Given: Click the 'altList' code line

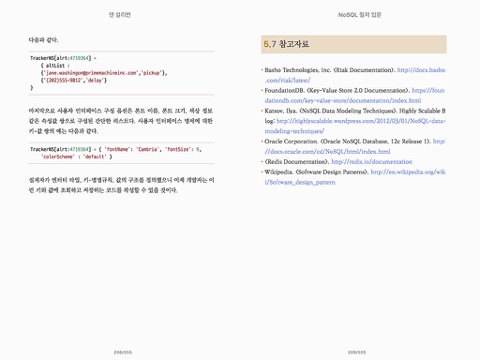Looking at the screenshot, I should [x=55, y=66].
